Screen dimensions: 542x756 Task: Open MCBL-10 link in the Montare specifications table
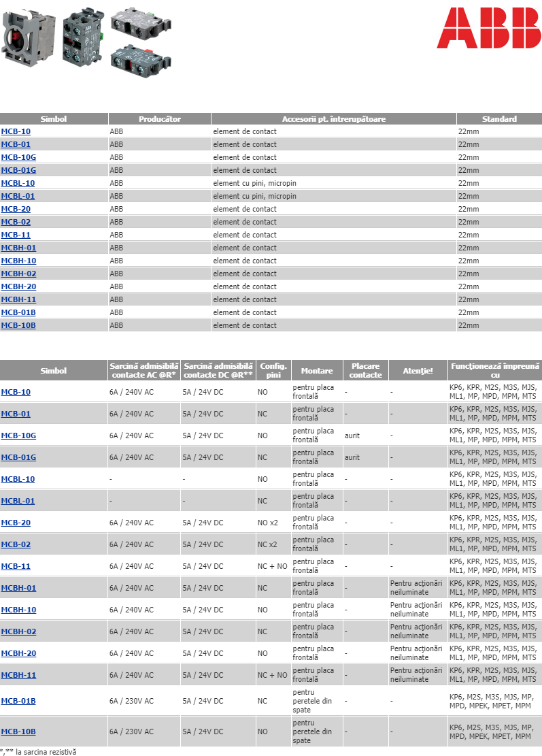click(x=18, y=479)
